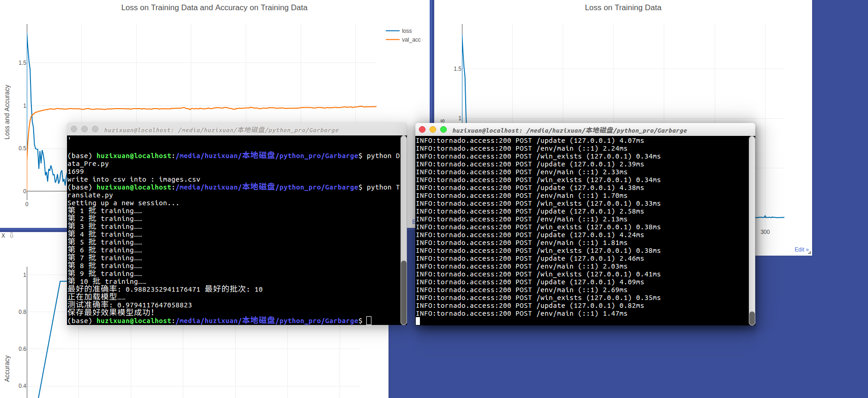Toggle the val_acc trace in the legend

coord(403,40)
